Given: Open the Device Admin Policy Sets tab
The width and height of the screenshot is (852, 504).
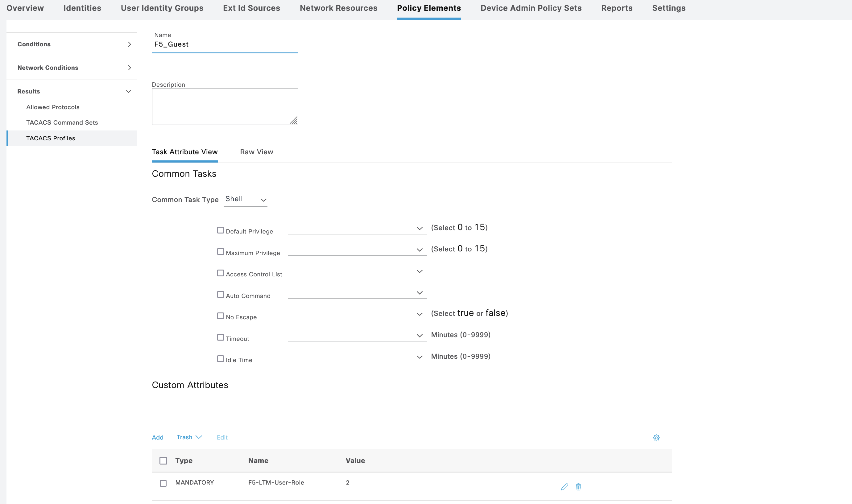Looking at the screenshot, I should tap(531, 8).
